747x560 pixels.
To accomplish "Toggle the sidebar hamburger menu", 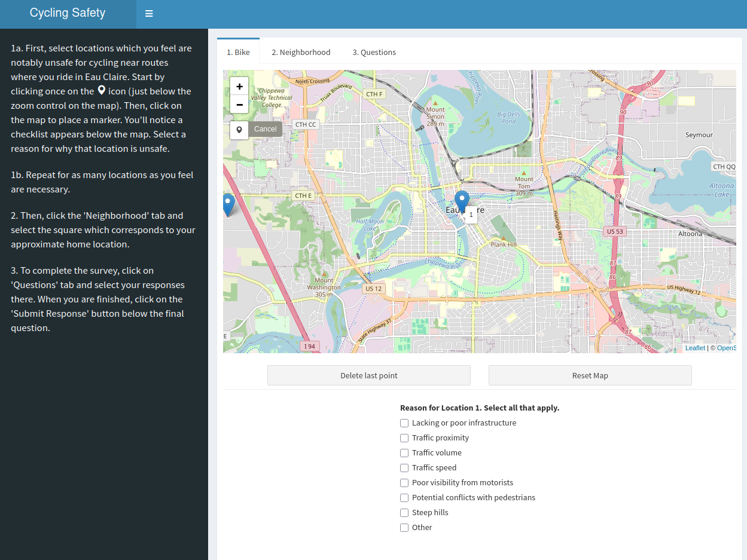I will click(149, 14).
